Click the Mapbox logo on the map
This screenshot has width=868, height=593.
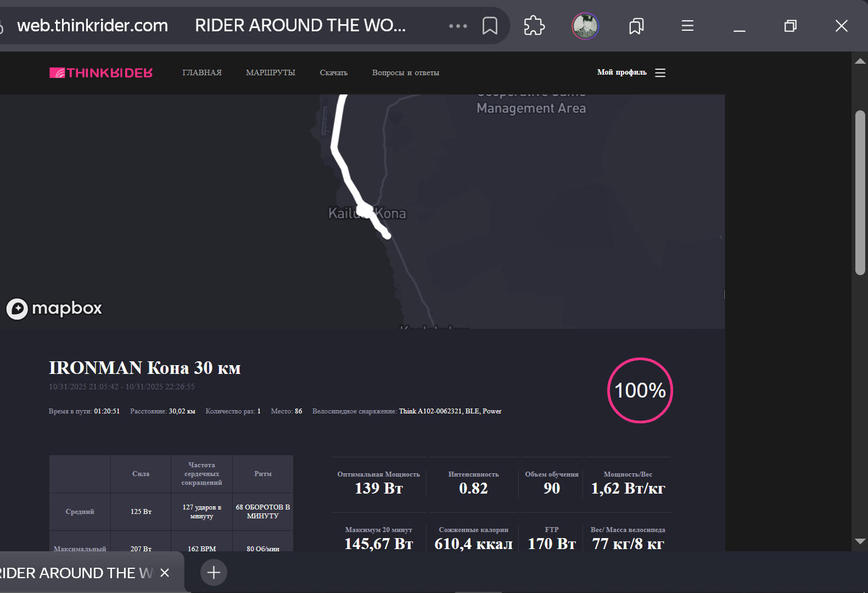[54, 309]
